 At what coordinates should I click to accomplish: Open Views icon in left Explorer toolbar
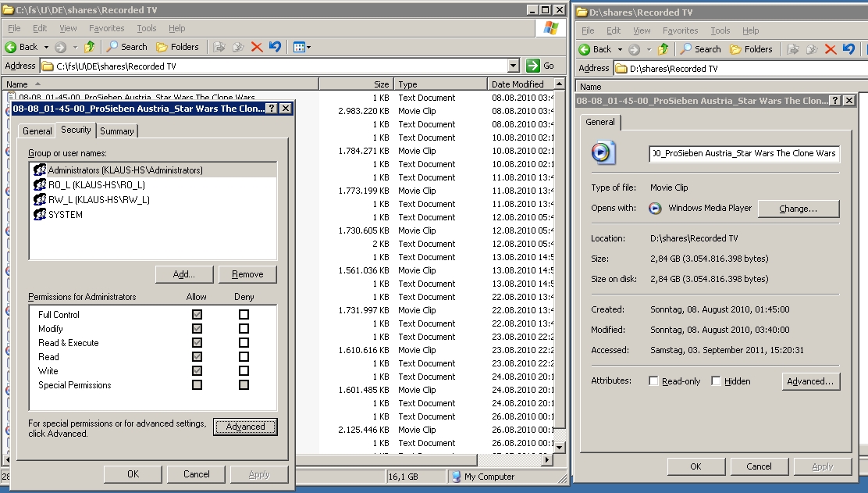(299, 47)
